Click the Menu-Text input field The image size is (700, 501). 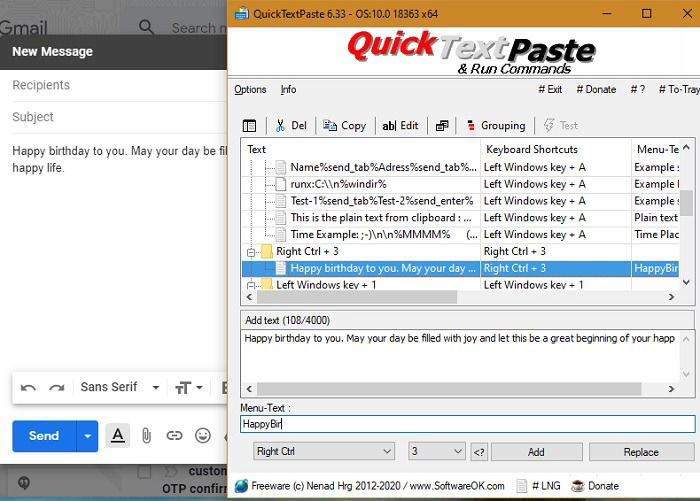(x=467, y=424)
